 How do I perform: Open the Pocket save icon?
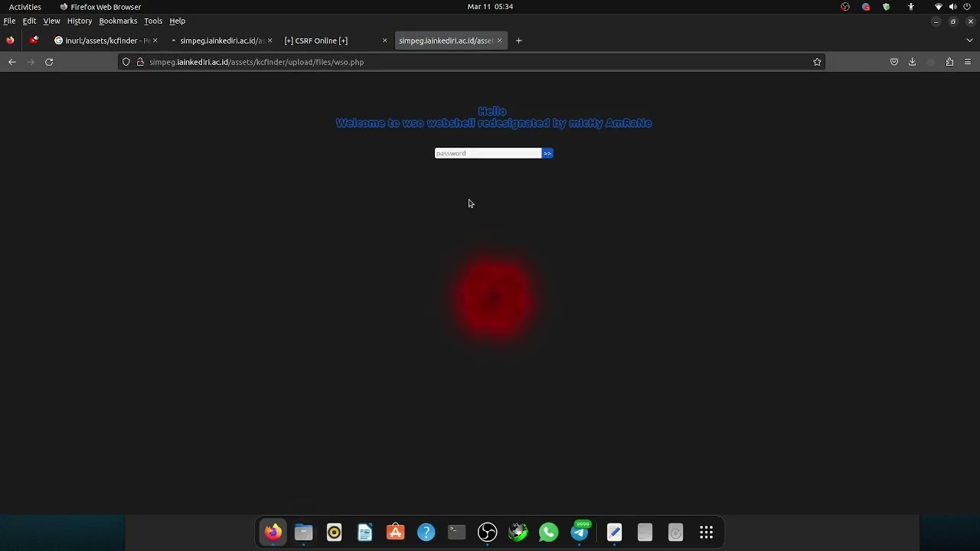pos(893,62)
